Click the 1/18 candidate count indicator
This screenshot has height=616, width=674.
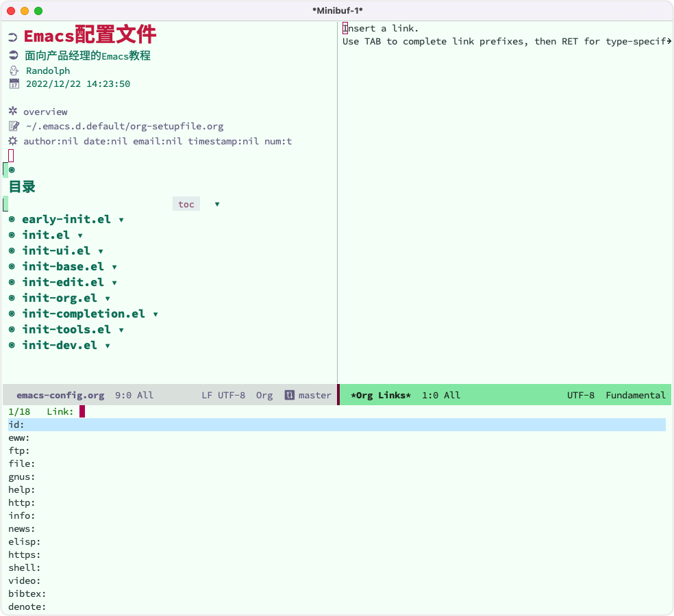coord(19,411)
